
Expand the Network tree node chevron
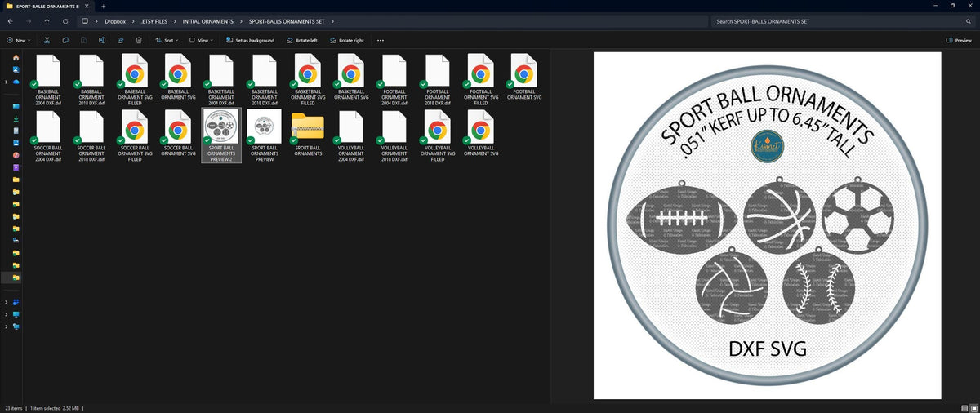click(x=7, y=326)
